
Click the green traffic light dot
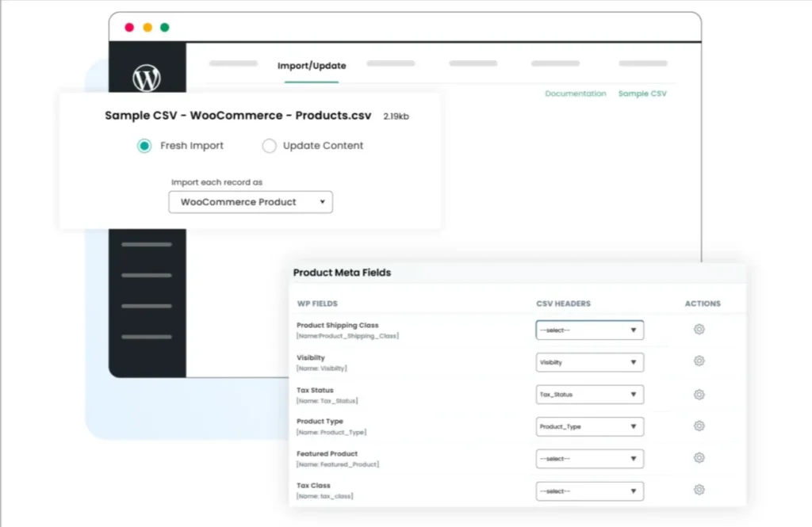click(164, 26)
